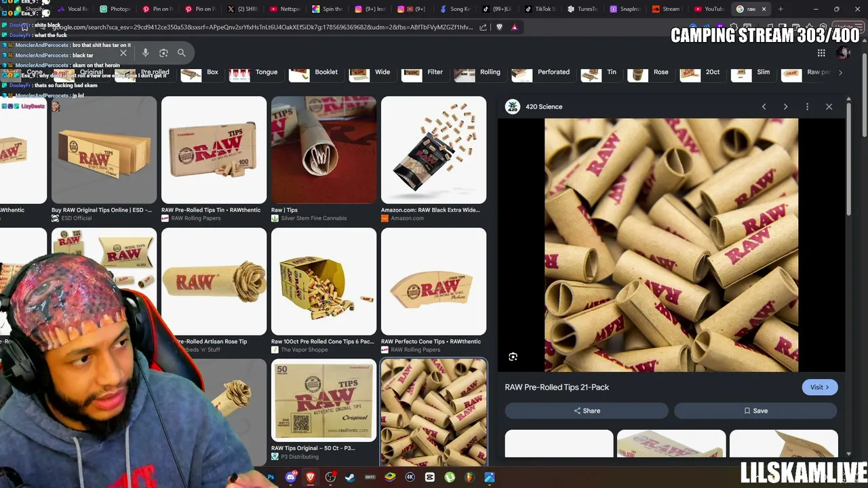
Task: Open Brave browser taskbar icon
Action: (311, 477)
